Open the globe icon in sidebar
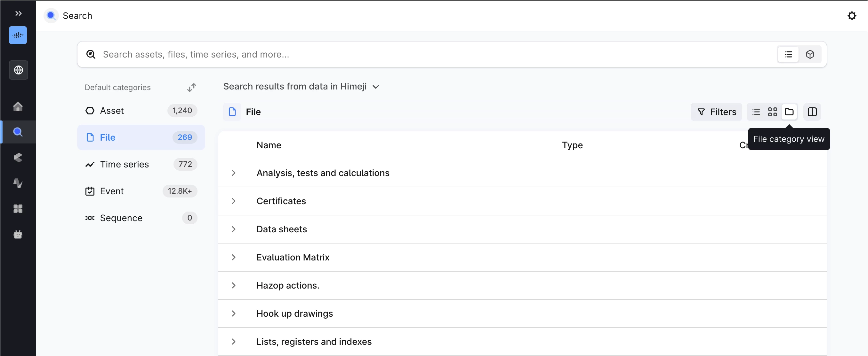 coord(18,70)
